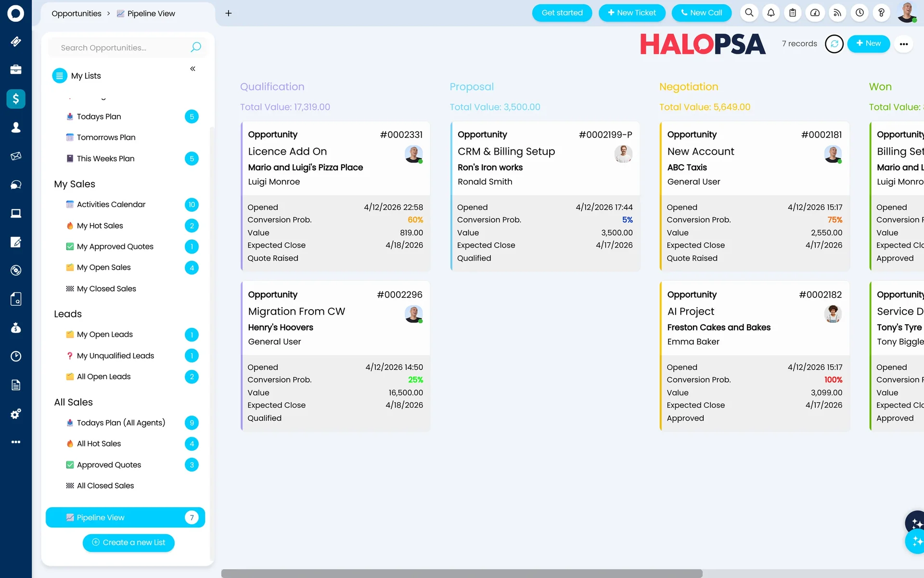
Task: Open the RSS feed icon in top bar
Action: [x=837, y=13]
